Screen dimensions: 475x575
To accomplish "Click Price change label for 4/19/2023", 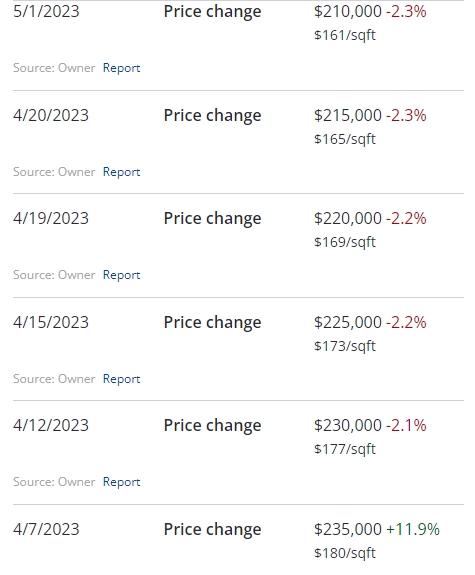I will tap(212, 219).
